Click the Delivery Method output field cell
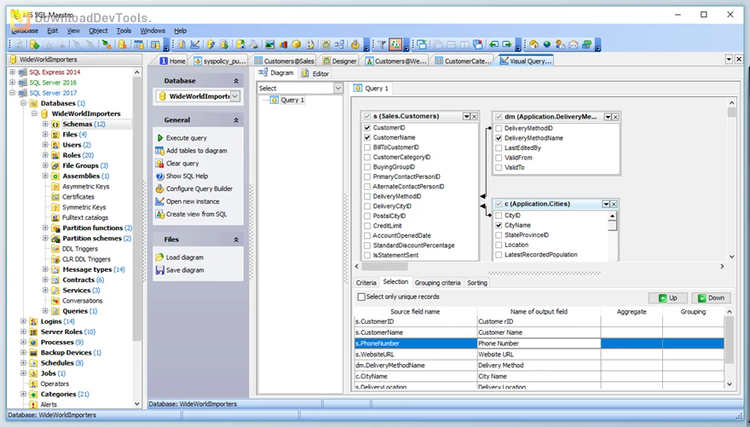Screen dimensions: 750x427 pos(539,365)
